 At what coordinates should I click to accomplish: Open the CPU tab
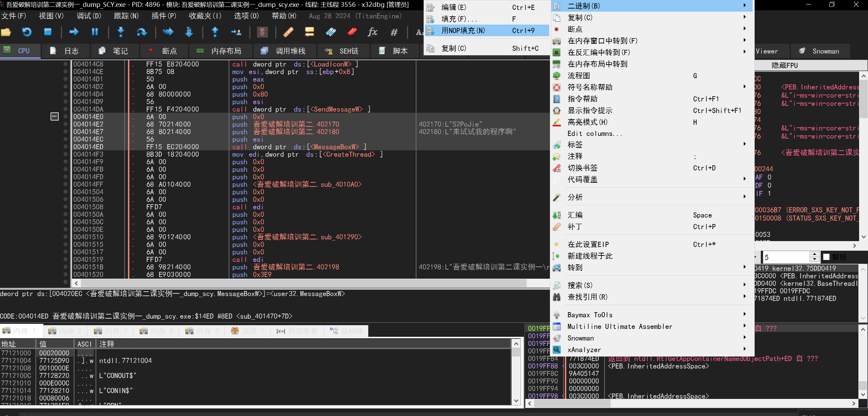pos(20,51)
